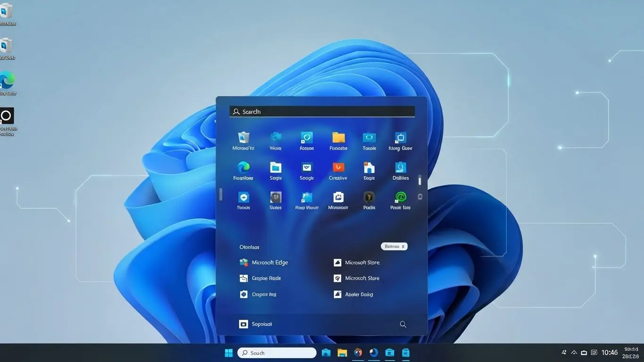Click inside the Start menu Search box

click(x=322, y=111)
